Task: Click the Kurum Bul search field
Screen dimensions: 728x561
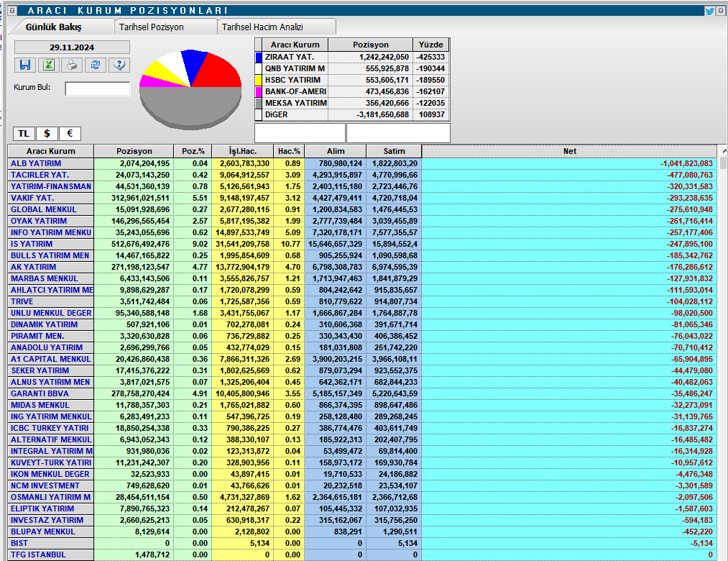Action: pos(98,88)
